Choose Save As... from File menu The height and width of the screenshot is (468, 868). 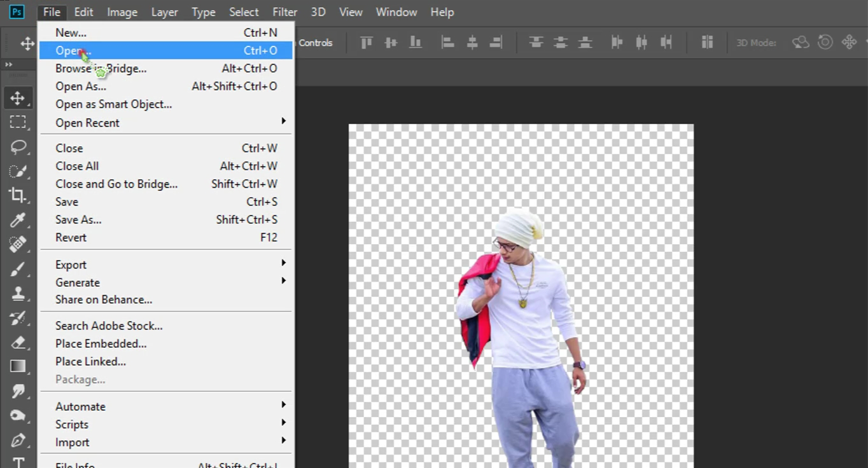78,219
